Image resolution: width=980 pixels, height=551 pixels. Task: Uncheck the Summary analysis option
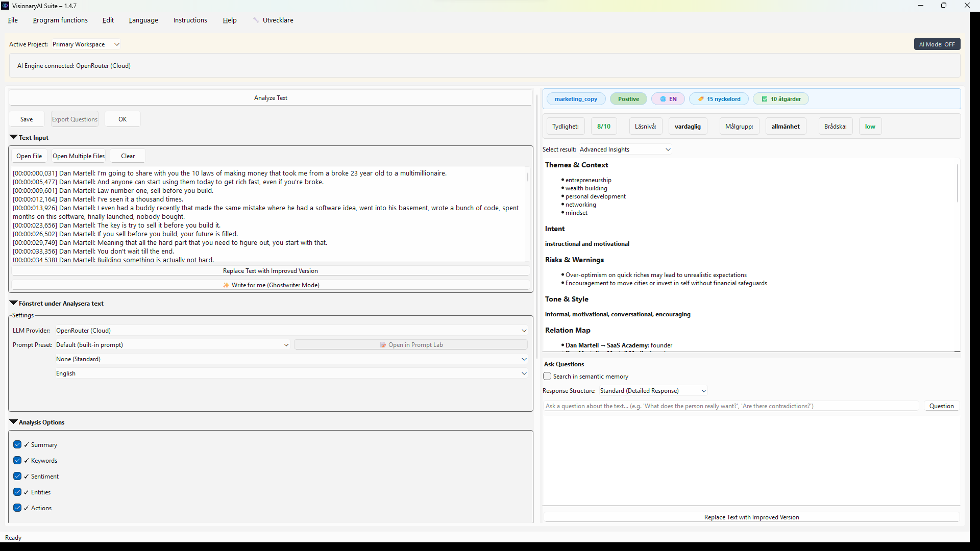point(17,444)
